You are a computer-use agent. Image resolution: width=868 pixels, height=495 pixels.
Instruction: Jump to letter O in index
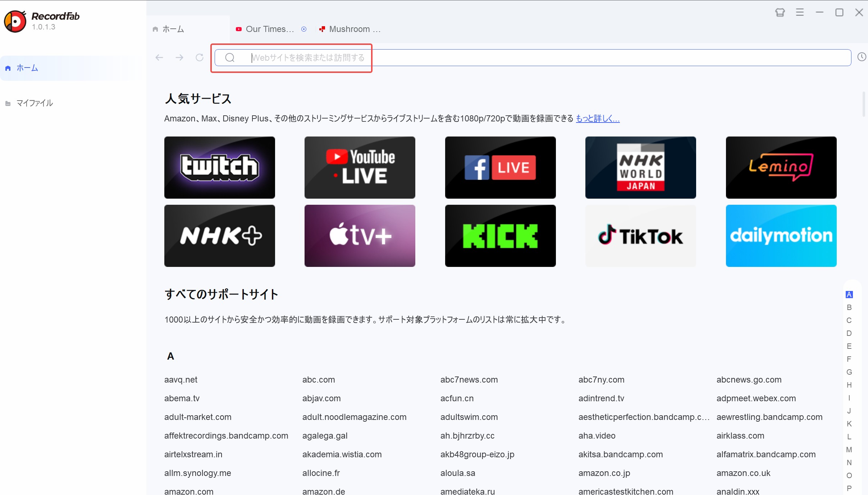coord(849,476)
